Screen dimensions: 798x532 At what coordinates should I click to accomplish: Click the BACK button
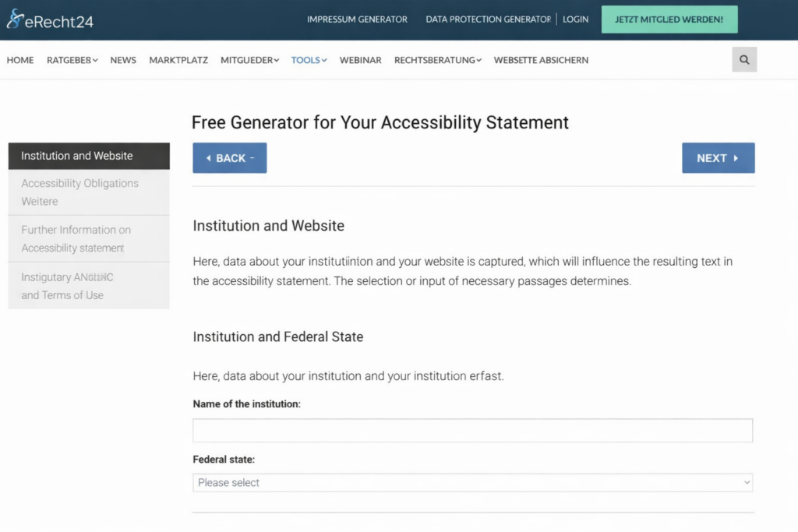click(229, 157)
